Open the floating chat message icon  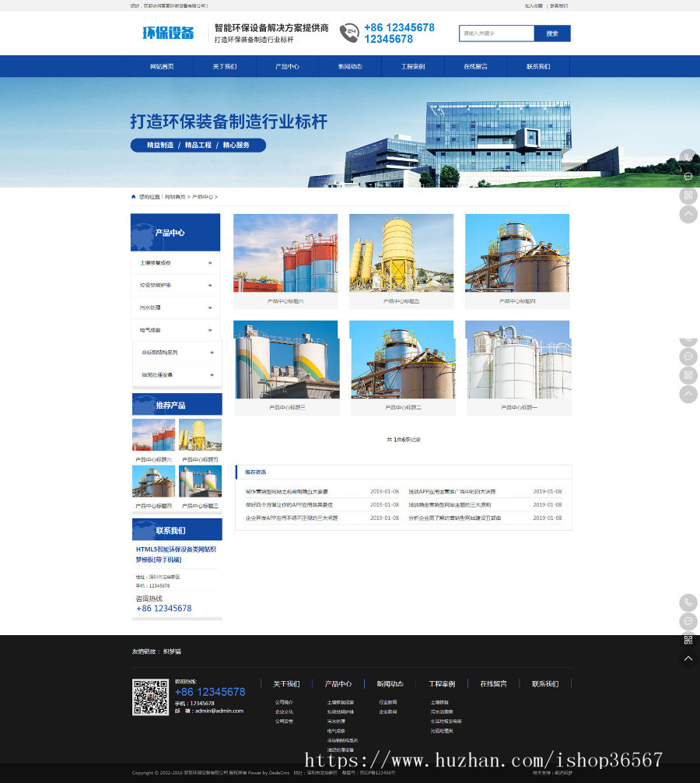click(688, 621)
